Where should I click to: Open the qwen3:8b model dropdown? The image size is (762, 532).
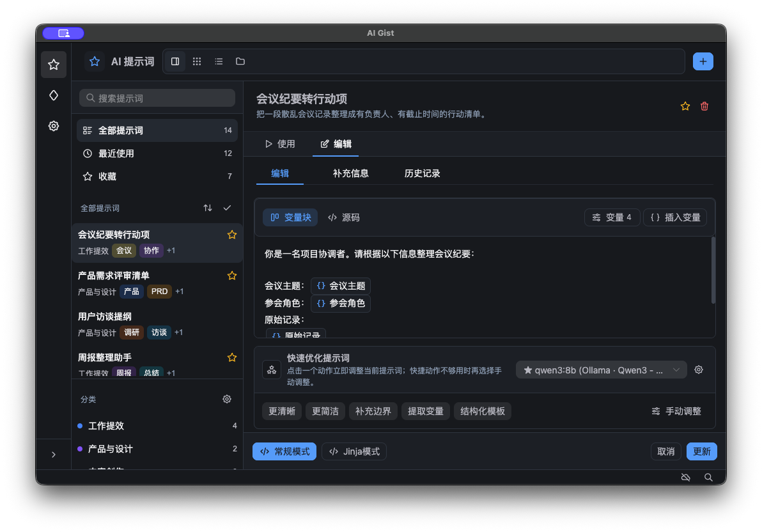tap(601, 370)
